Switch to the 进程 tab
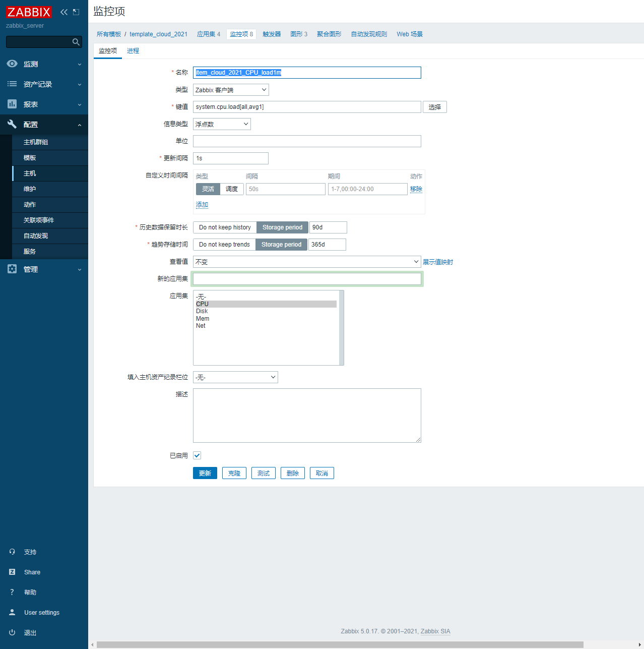 [133, 51]
